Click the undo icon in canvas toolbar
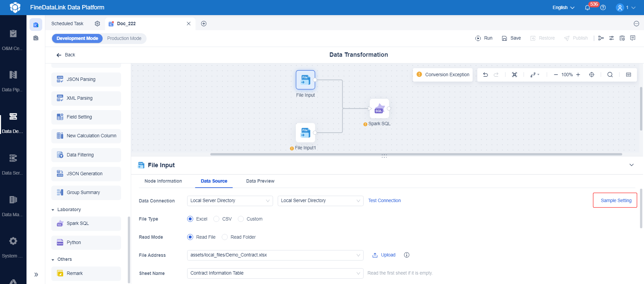Viewport: 644px width, 284px height. (485, 75)
